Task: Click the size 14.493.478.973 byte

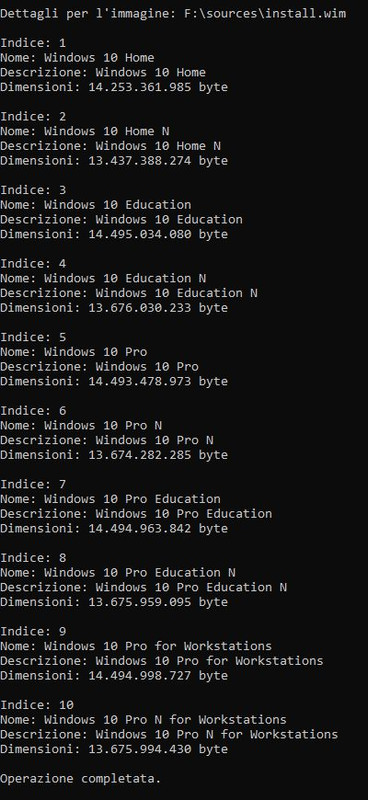Action: pos(158,381)
